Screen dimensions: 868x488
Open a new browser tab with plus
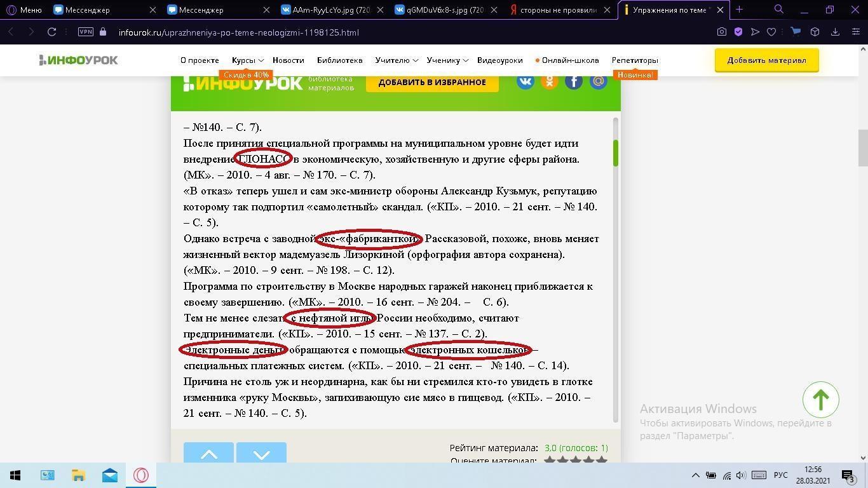pos(739,10)
